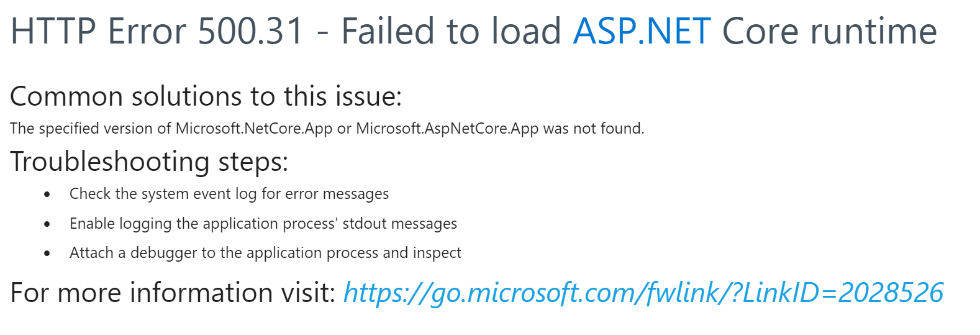Click the bullet before 'Enable logging'
Image resolution: width=980 pixels, height=335 pixels.
point(47,224)
